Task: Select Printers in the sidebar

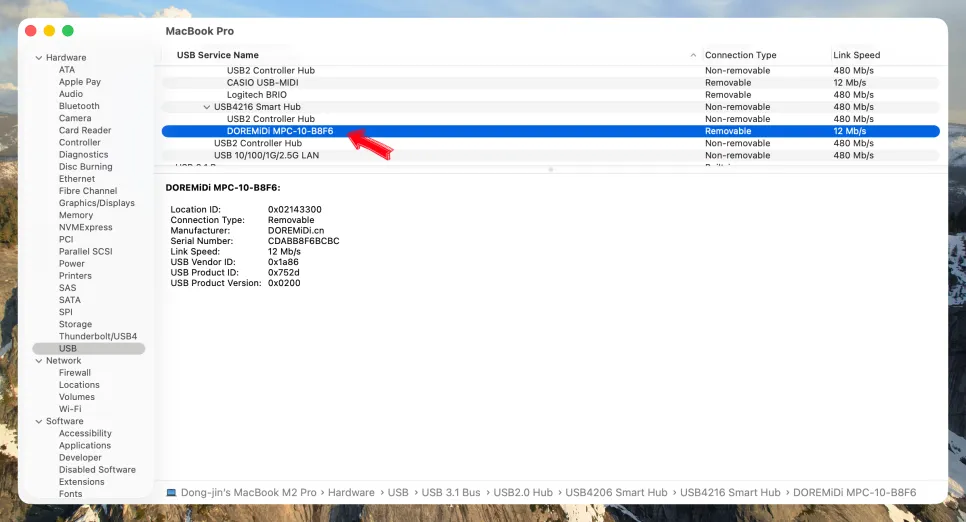Action: 75,275
